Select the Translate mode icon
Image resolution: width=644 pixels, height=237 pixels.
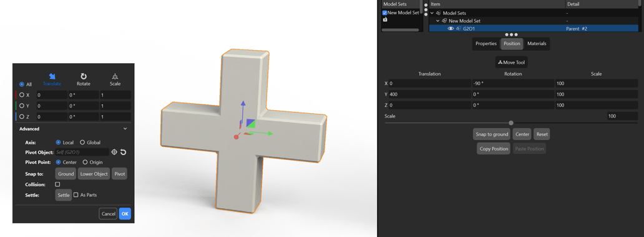52,76
